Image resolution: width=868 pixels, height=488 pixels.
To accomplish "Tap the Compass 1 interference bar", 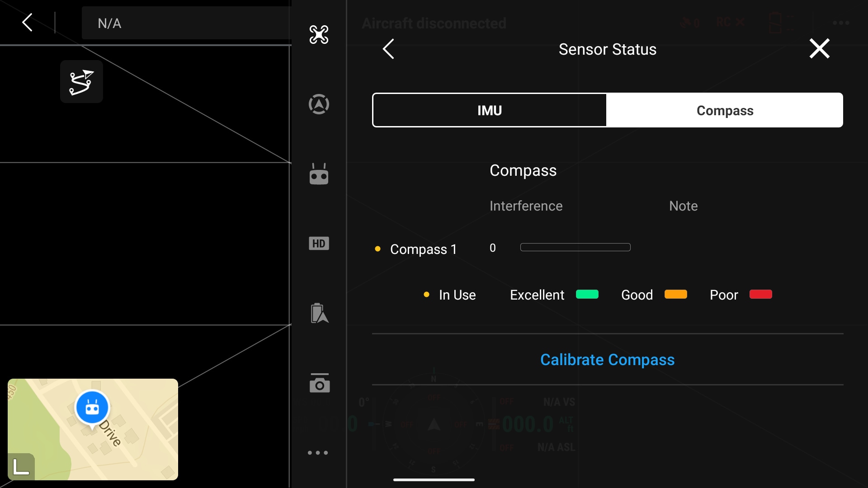I will coord(575,247).
